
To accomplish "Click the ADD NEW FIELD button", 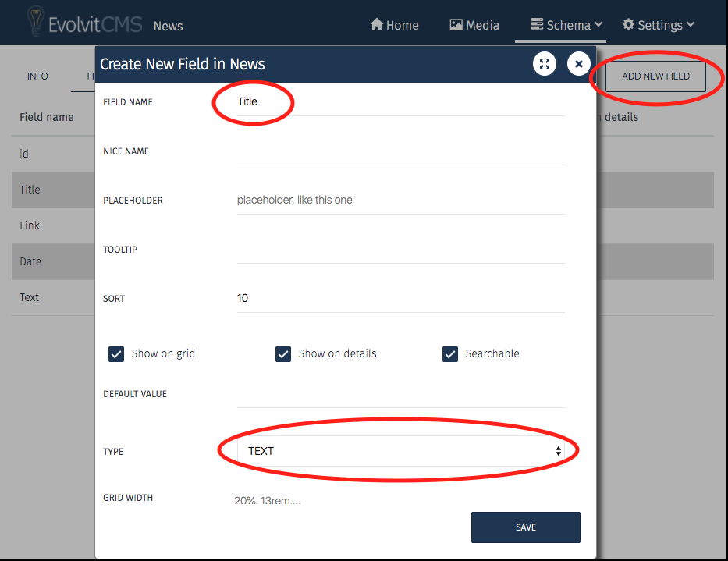I will pos(655,76).
